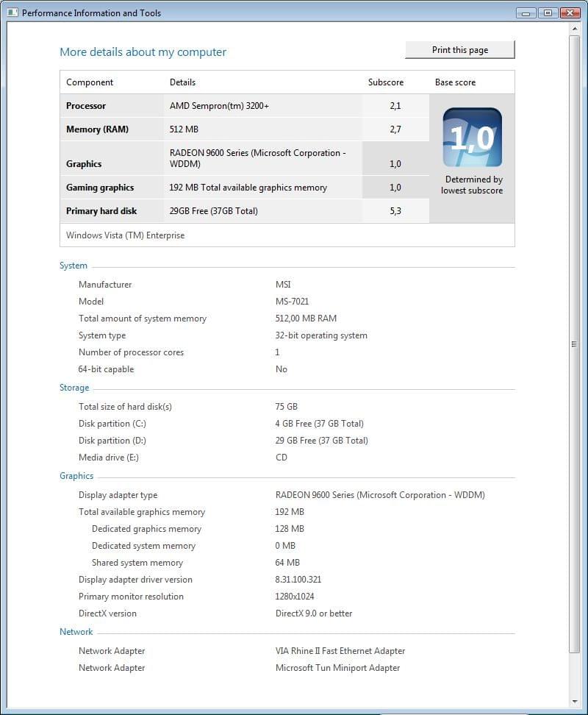This screenshot has width=588, height=715.
Task: Click the Storage section heading
Action: [x=74, y=388]
